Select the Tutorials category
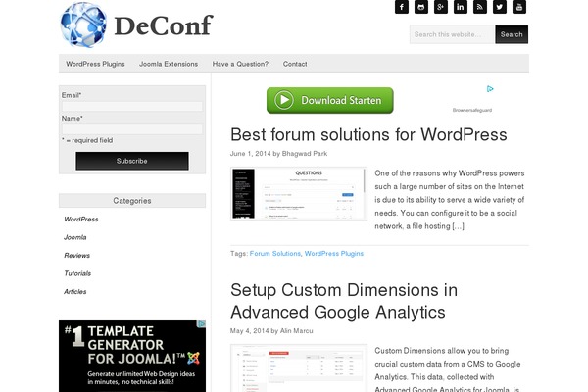The width and height of the screenshot is (588, 392). click(77, 273)
